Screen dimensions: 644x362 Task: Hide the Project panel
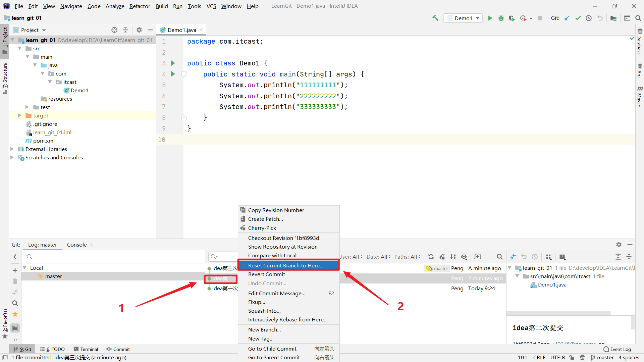150,30
